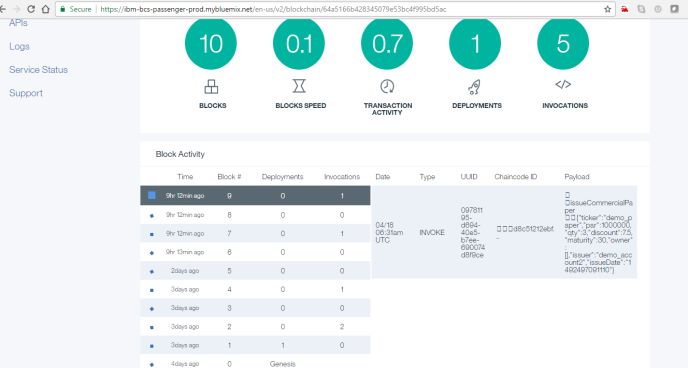Open the Service Status sidebar link
The image size is (688, 368).
point(38,70)
